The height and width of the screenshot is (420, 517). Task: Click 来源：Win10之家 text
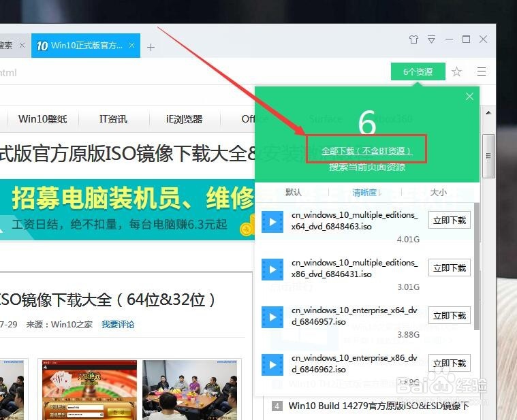click(x=59, y=325)
